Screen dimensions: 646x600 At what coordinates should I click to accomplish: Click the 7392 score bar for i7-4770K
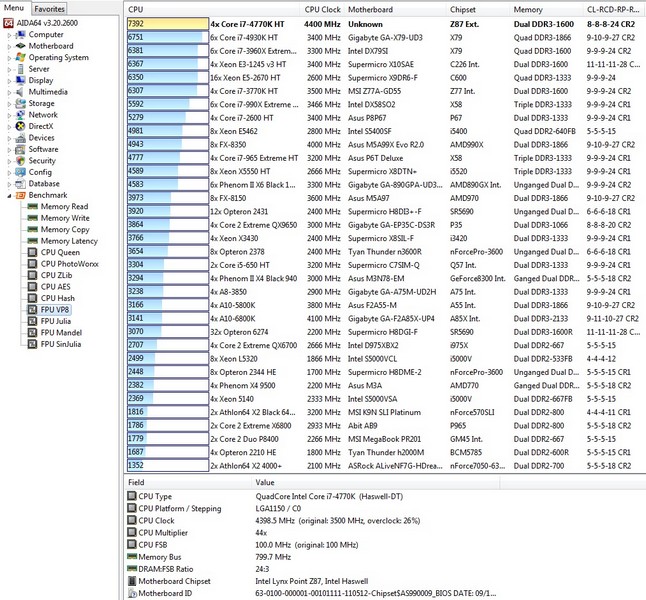[x=168, y=24]
